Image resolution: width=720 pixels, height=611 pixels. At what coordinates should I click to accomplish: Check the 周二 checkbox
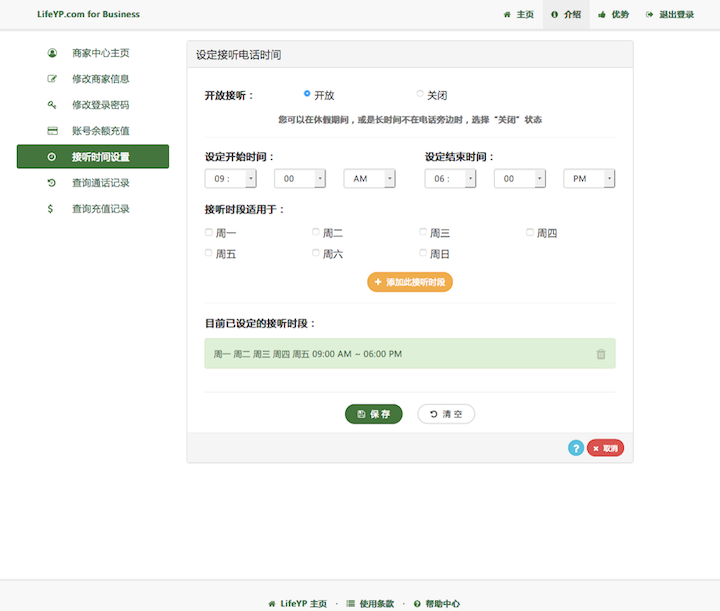pos(315,232)
